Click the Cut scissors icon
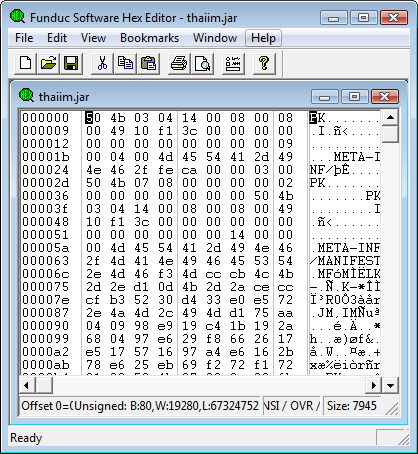The height and width of the screenshot is (454, 418). click(102, 63)
